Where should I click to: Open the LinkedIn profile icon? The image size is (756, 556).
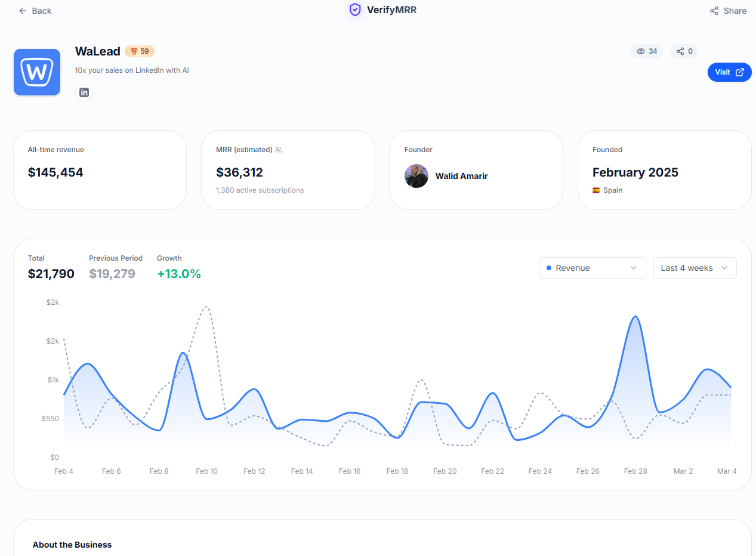84,92
